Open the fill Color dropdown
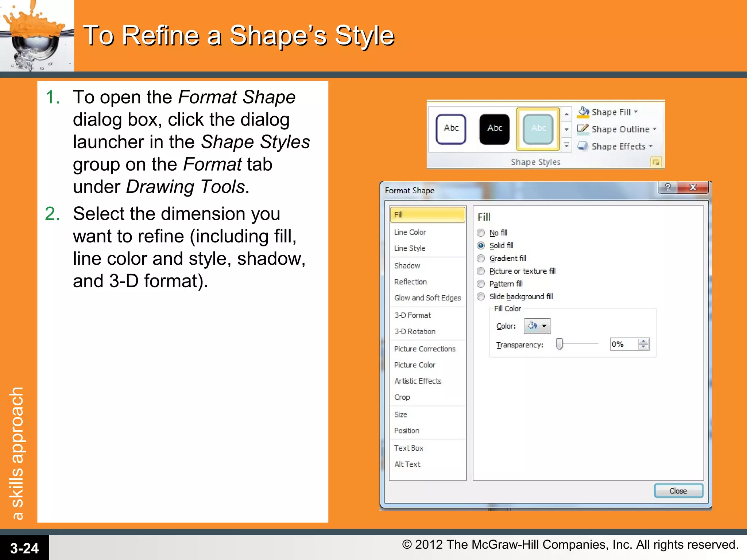 pos(537,326)
